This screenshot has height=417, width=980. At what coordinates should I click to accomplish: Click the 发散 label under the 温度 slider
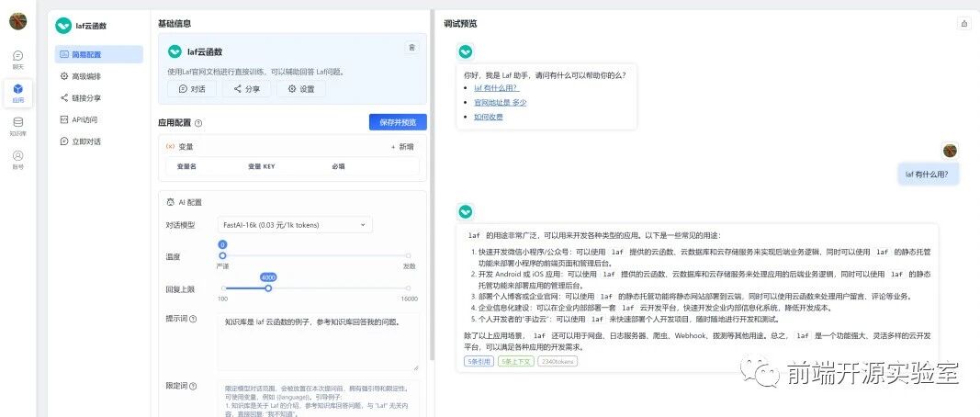point(409,265)
